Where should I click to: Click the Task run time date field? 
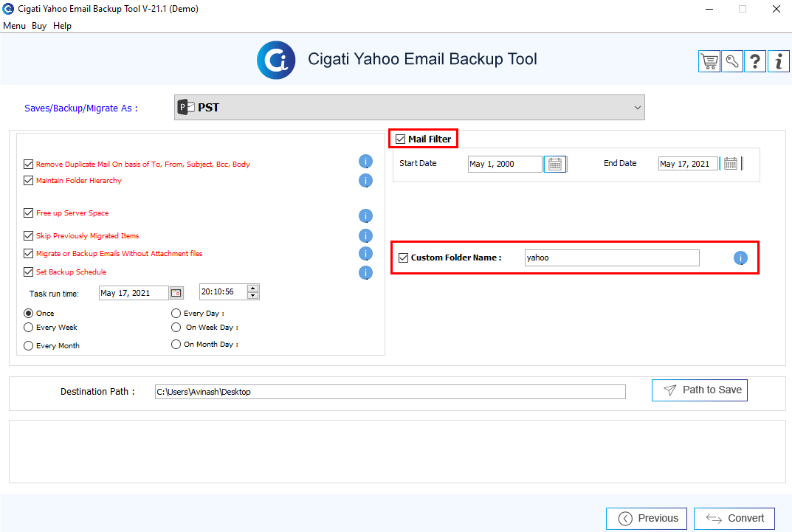pos(134,293)
